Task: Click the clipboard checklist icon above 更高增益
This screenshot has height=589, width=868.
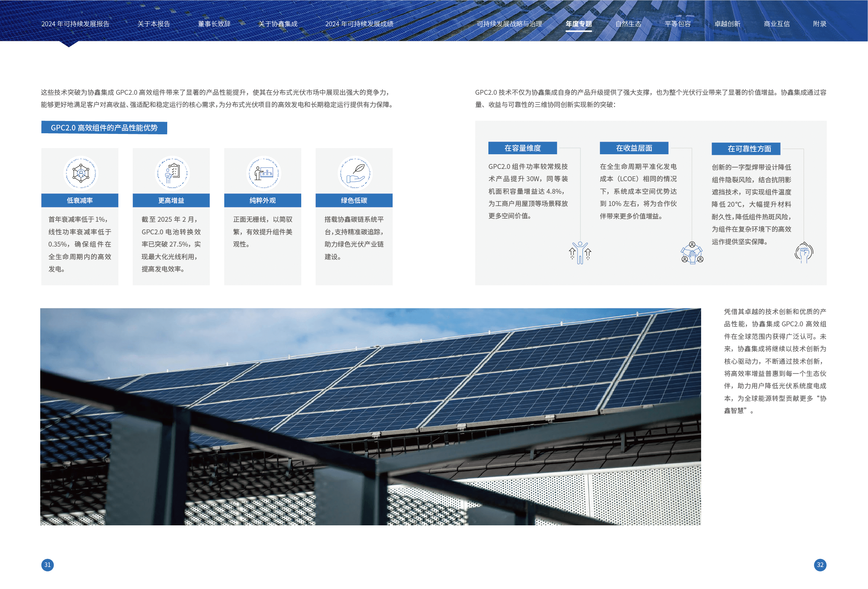Action: [x=172, y=173]
